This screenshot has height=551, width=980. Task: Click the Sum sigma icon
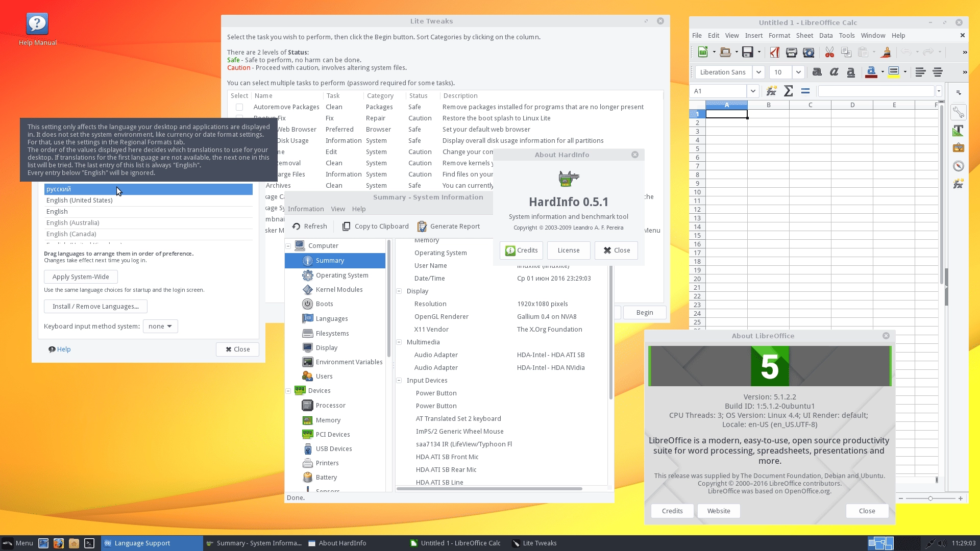pyautogui.click(x=789, y=91)
